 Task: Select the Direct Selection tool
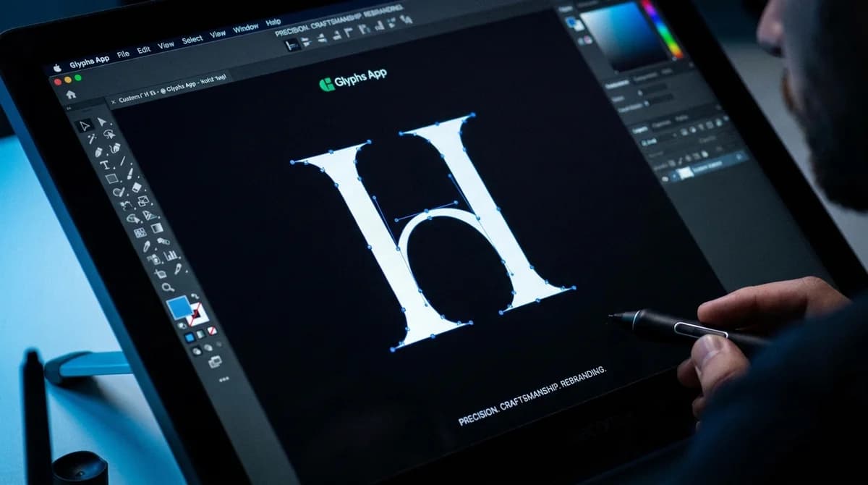pos(102,121)
